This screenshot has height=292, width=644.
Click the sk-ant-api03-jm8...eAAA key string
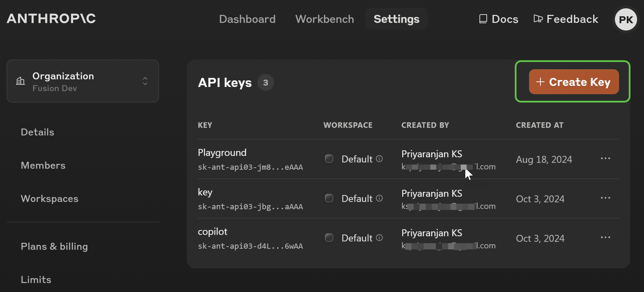coord(250,167)
